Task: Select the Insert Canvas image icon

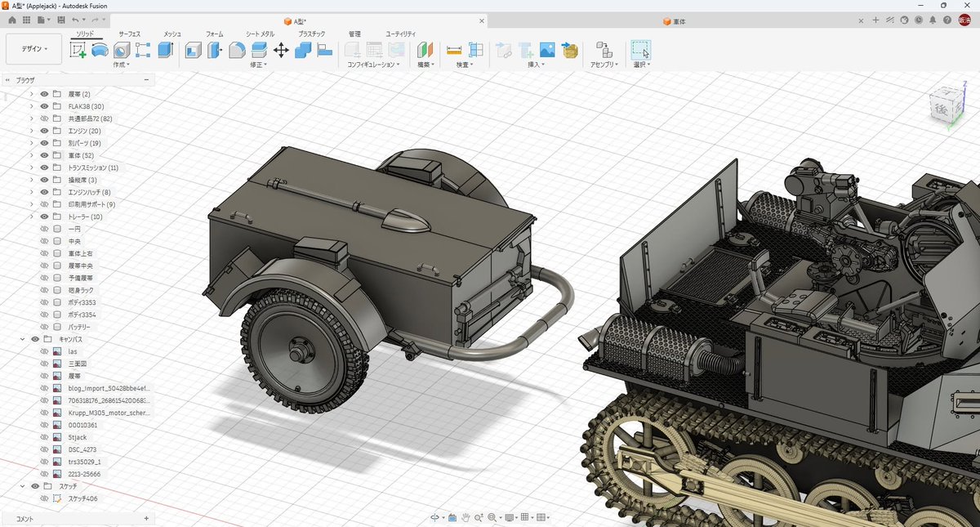Action: coord(547,50)
